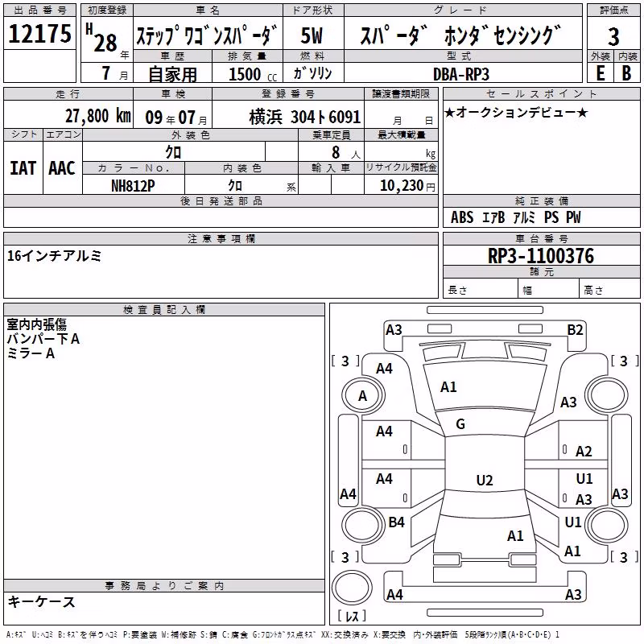
Task: Select vehicle history value 自家用
Action: point(172,74)
